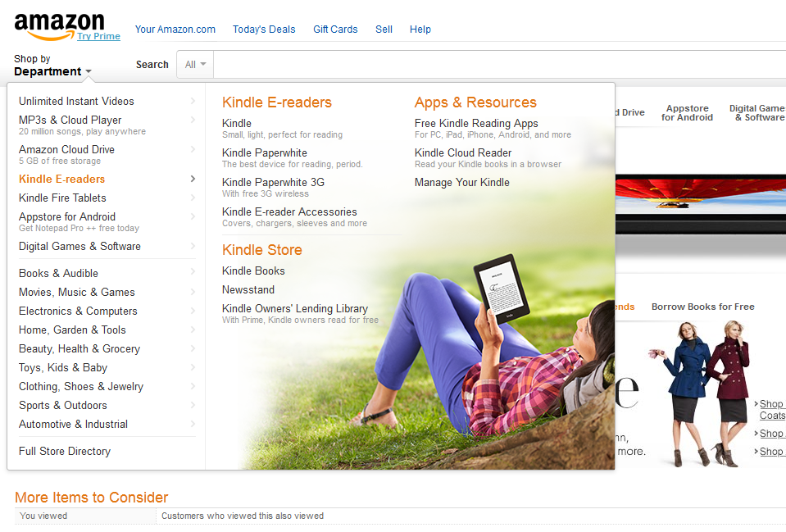Open the Help link
The image size is (786, 532).
(420, 30)
